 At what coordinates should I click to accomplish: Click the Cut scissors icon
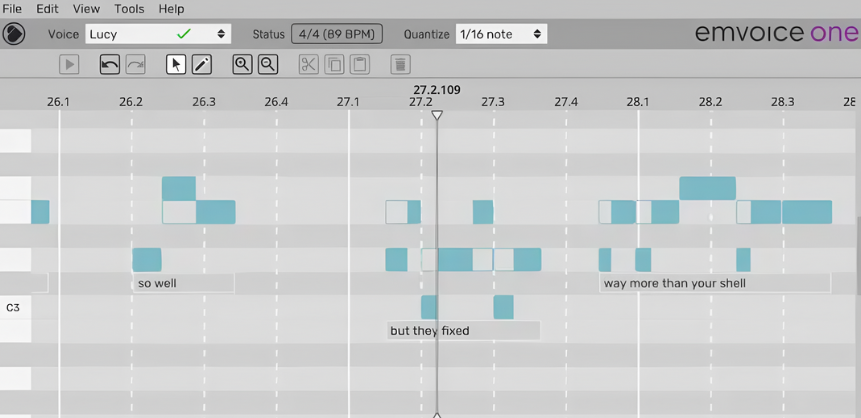[308, 65]
